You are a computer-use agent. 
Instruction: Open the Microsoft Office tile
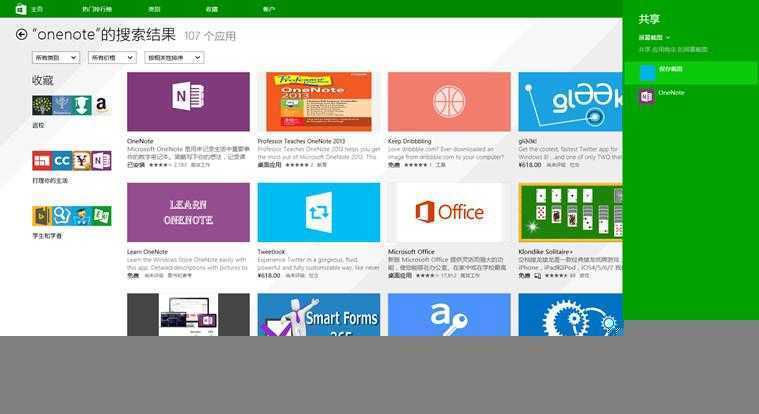coord(449,212)
